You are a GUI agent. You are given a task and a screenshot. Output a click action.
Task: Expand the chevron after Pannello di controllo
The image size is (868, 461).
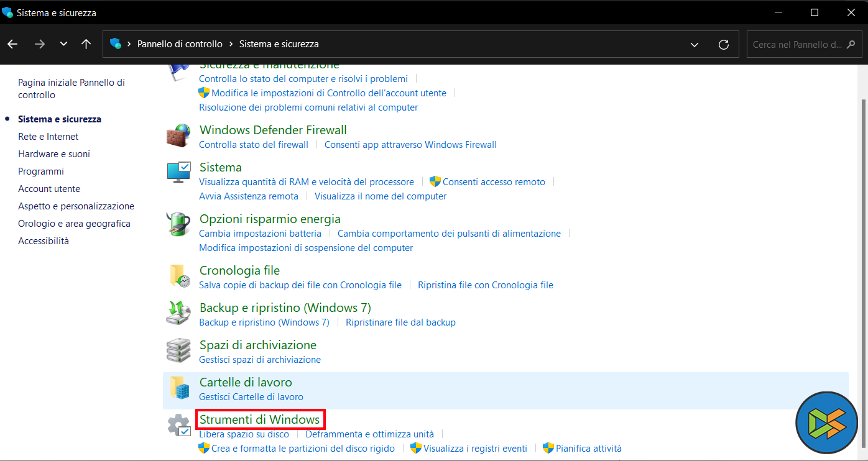pos(231,44)
